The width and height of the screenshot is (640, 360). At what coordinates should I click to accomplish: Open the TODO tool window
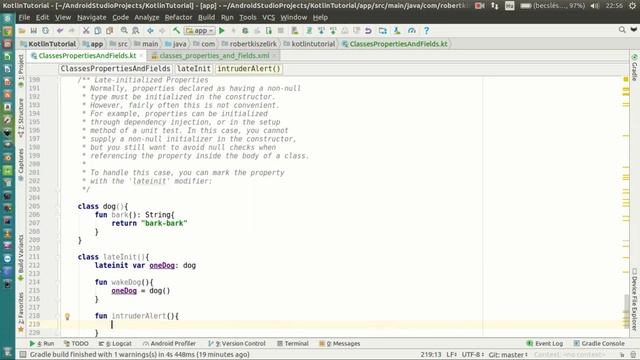click(76, 344)
